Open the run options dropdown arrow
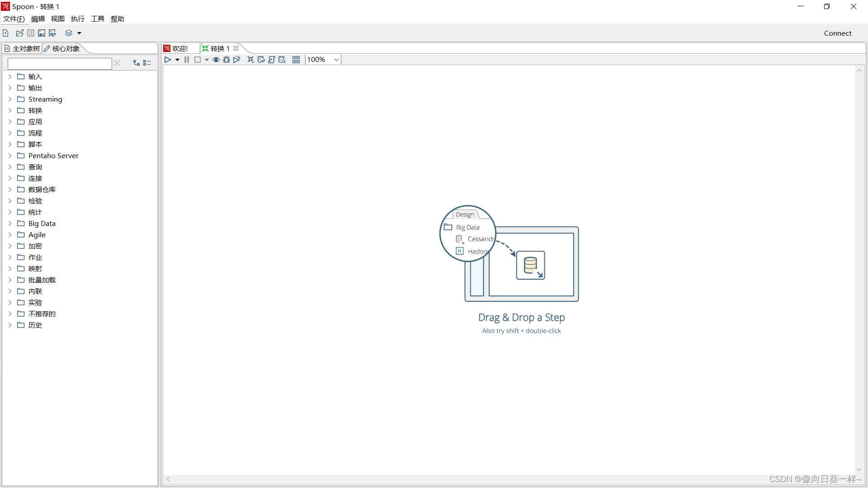 [177, 60]
